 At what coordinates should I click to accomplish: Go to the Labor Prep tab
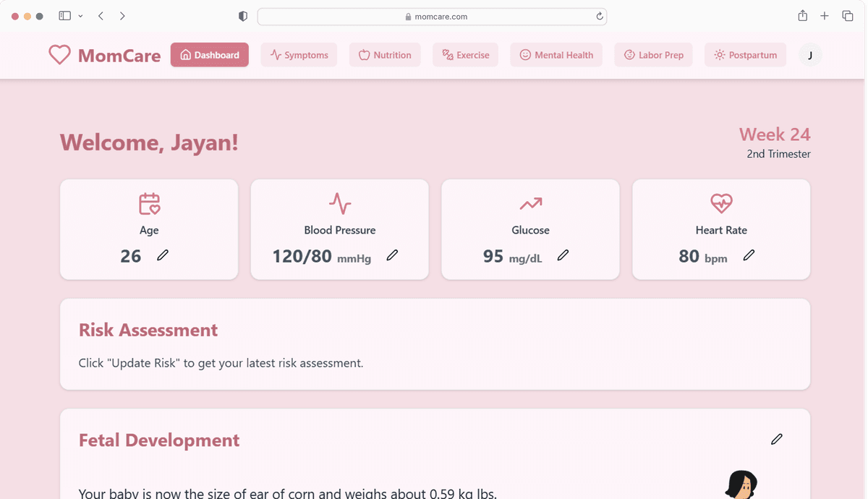click(x=653, y=55)
